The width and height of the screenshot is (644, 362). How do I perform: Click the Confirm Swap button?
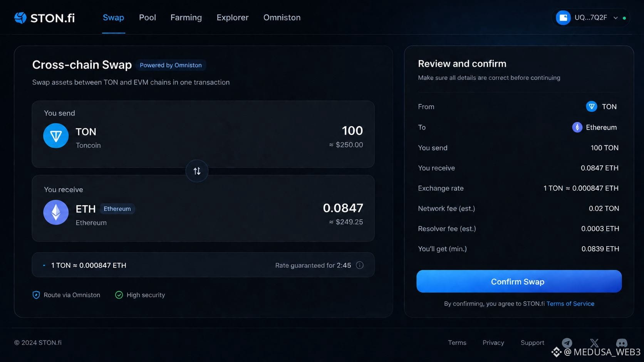(519, 281)
